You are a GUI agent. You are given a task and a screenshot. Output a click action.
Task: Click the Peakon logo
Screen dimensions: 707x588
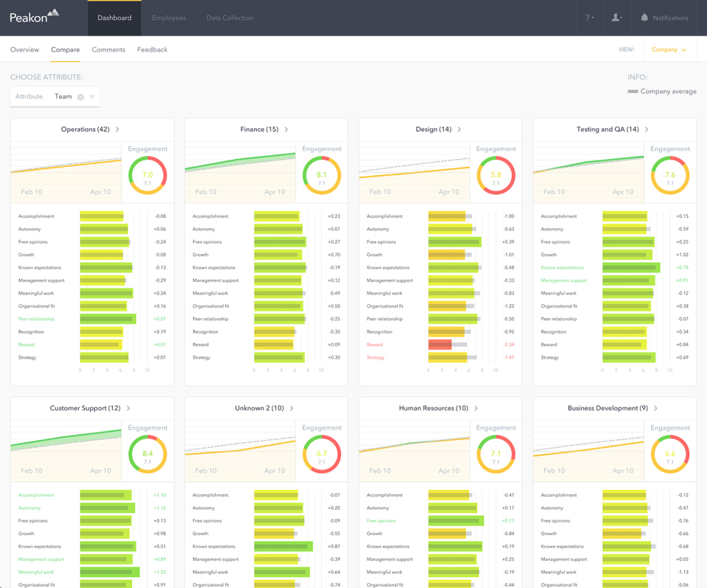tap(34, 16)
